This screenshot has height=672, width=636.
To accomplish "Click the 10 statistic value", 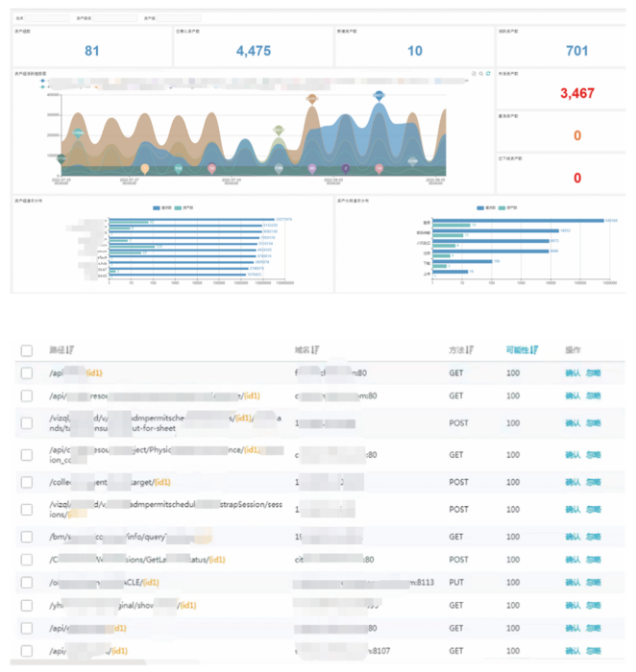I will (x=415, y=51).
